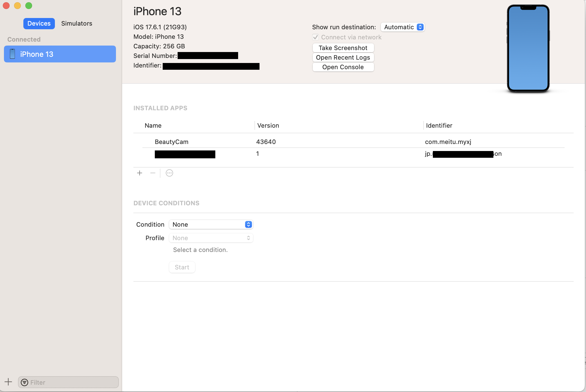The width and height of the screenshot is (586, 392).
Task: Click the iOS 17.6.1 (21G93) text
Action: pos(160,27)
